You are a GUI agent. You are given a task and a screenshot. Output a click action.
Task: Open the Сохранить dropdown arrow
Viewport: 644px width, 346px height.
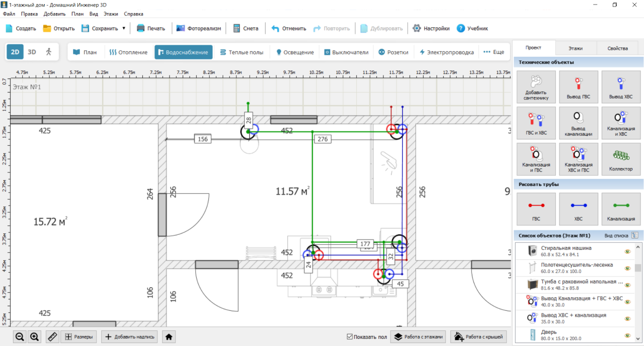[x=124, y=28]
